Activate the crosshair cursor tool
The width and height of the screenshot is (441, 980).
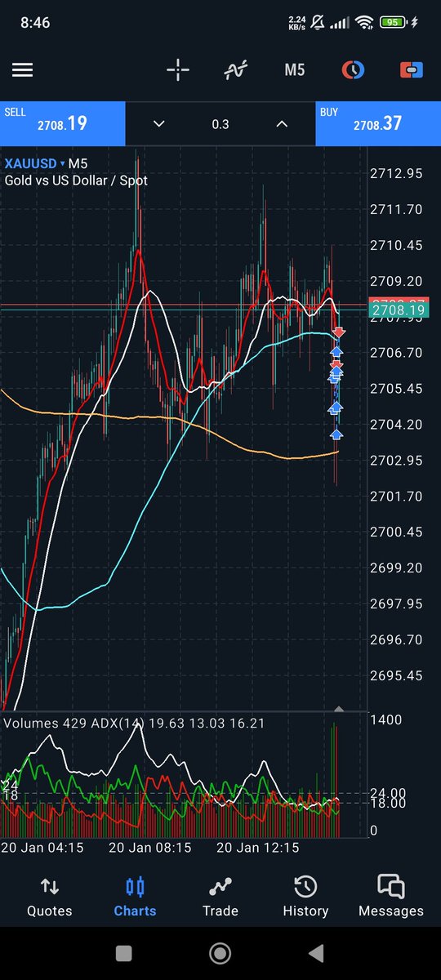pos(178,70)
